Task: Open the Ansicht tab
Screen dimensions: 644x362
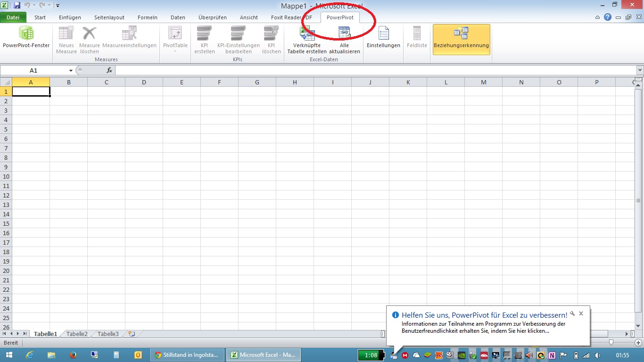Action: click(249, 17)
